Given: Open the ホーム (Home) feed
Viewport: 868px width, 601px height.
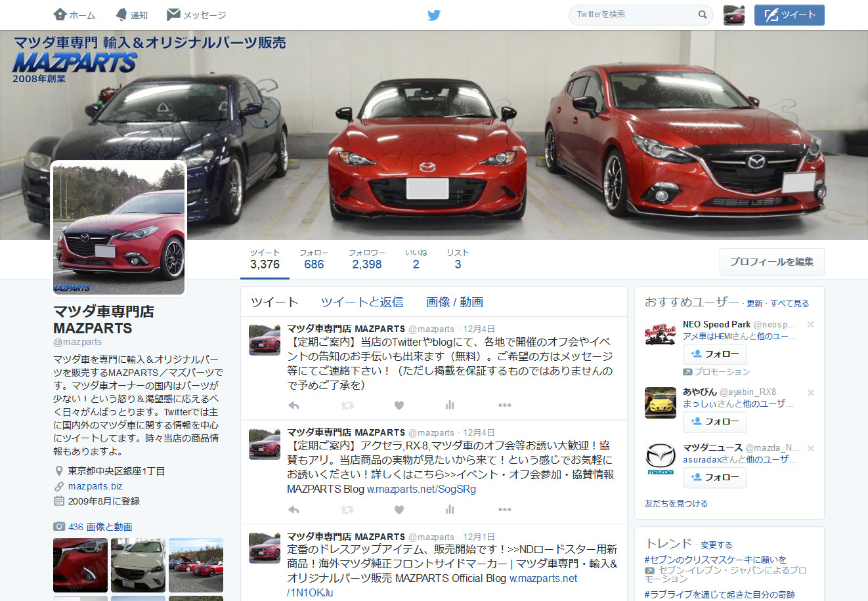Looking at the screenshot, I should (74, 14).
